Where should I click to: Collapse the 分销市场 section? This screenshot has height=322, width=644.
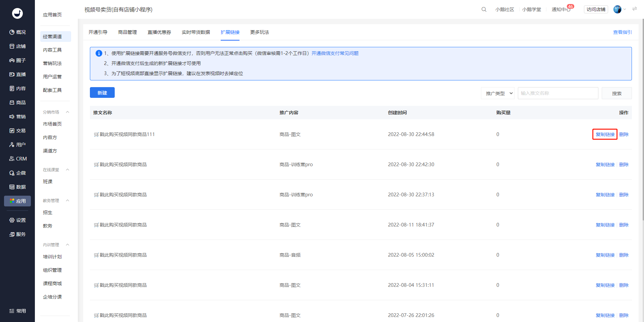[x=67, y=112]
